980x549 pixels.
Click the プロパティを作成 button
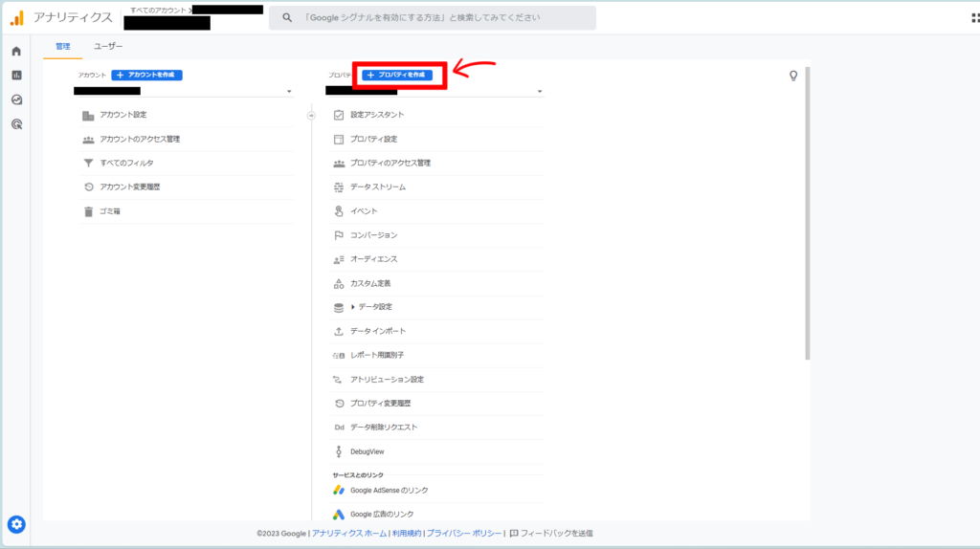point(397,75)
